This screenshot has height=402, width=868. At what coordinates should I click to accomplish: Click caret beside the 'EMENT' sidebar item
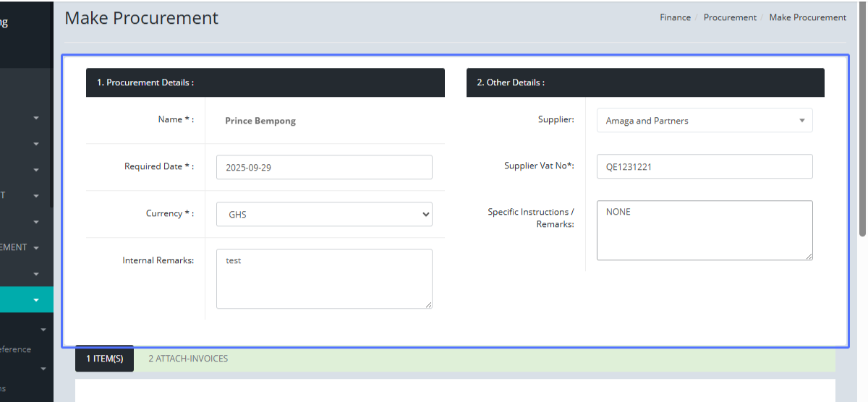[x=36, y=248]
